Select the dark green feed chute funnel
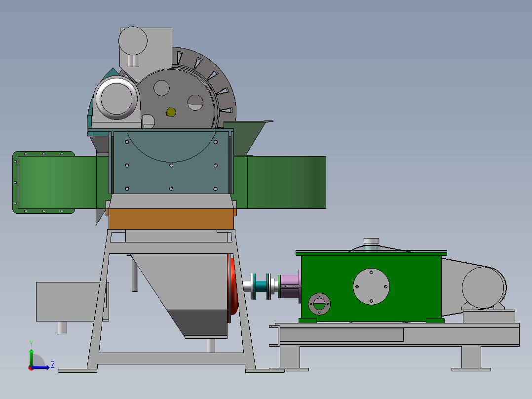 click(248, 138)
